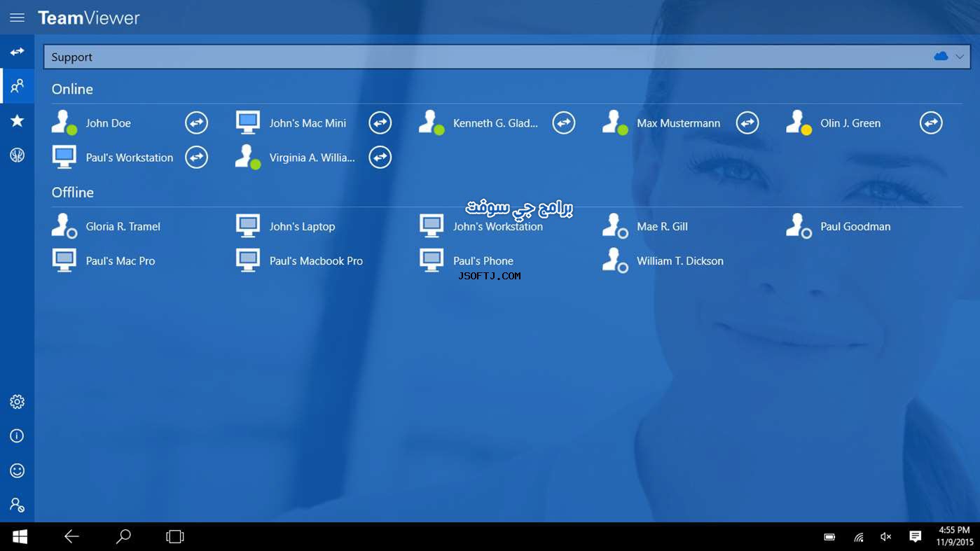Click the smiley feedback icon
980x551 pixels.
17,470
